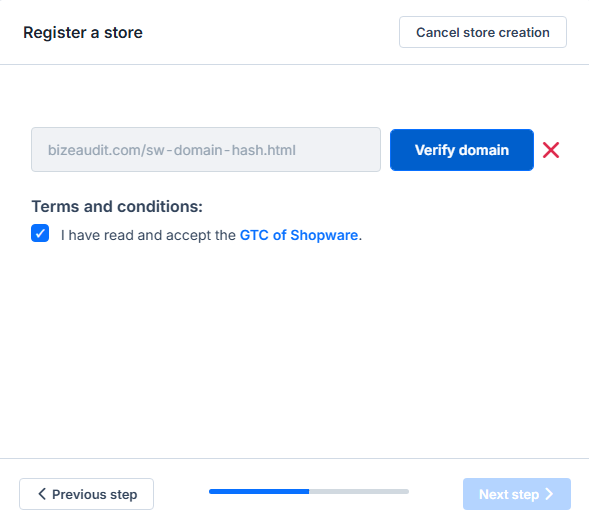The height and width of the screenshot is (524, 589).
Task: Click the right chevron in Next step
Action: click(549, 494)
